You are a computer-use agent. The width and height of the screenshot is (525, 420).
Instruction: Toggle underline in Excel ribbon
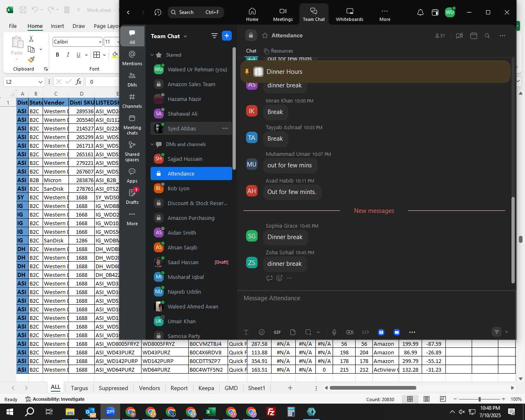(78, 55)
